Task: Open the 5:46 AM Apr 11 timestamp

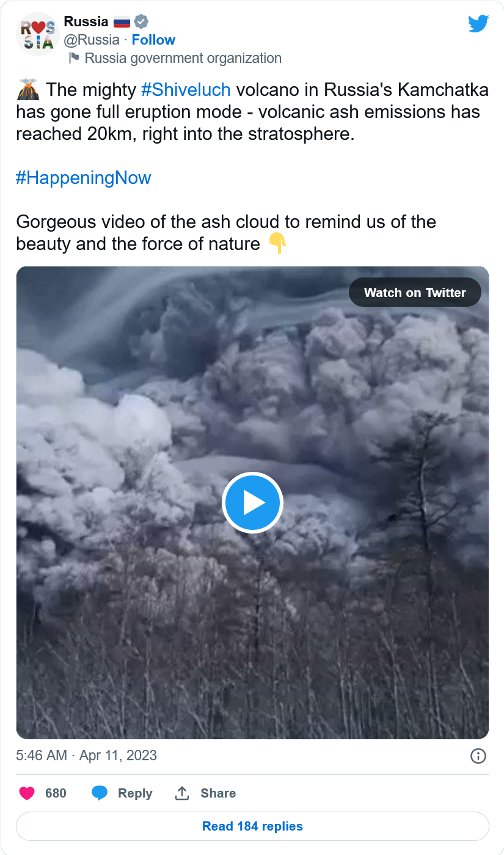Action: coord(86,755)
